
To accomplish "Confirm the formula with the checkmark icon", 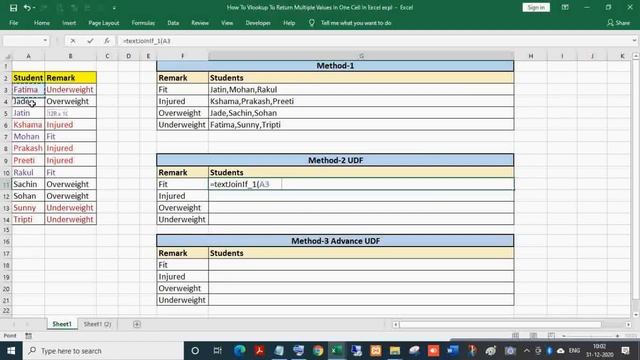I will pos(90,41).
